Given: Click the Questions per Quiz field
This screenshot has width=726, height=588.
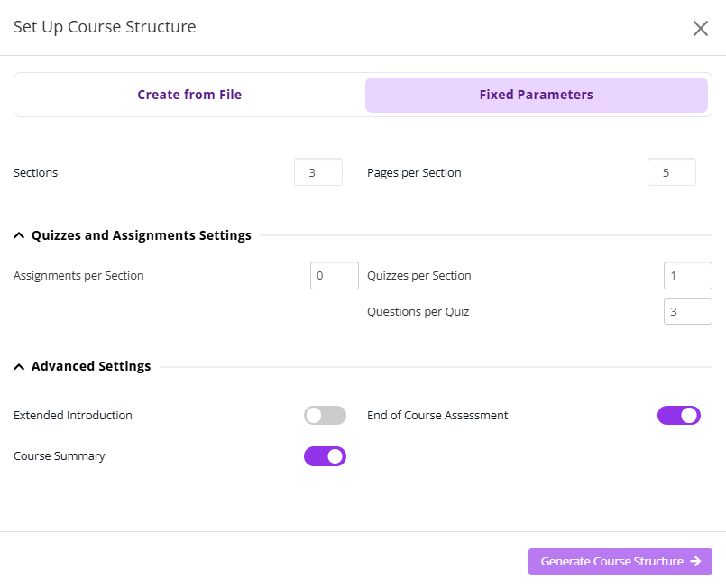Looking at the screenshot, I should point(687,312).
